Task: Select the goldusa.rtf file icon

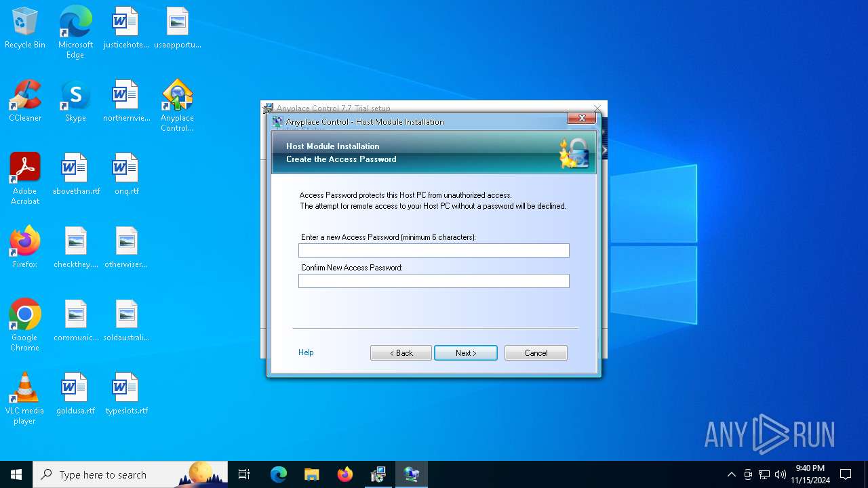Action: coord(75,394)
